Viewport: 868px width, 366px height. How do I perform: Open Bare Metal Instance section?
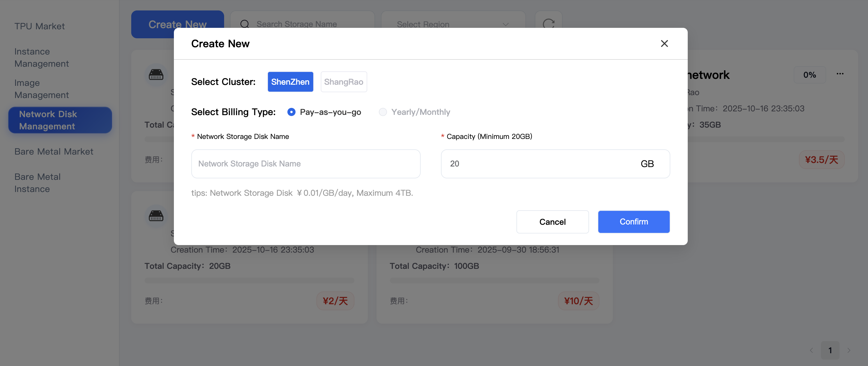[37, 182]
